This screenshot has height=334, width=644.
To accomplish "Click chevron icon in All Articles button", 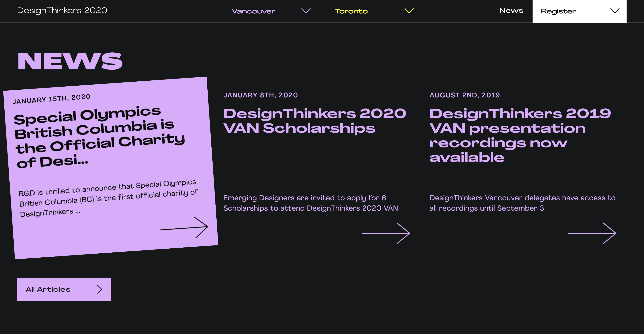I will coord(100,289).
